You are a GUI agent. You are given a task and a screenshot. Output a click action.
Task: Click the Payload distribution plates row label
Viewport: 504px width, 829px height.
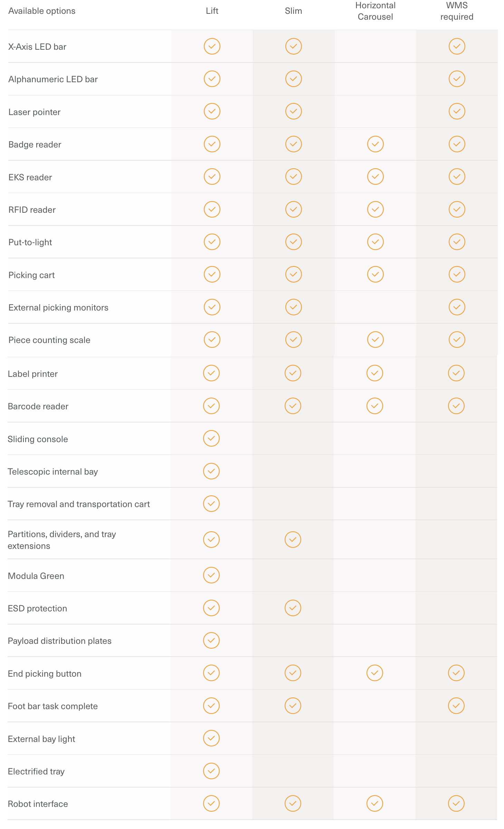[x=59, y=641]
